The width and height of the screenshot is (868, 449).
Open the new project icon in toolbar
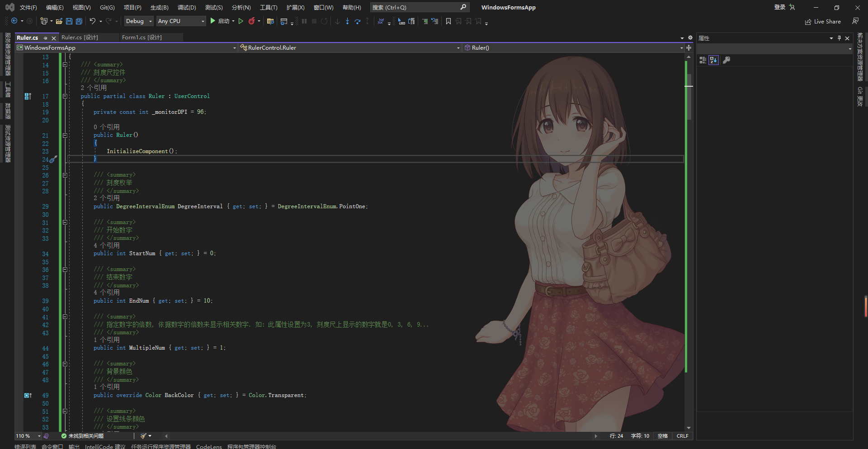coord(44,21)
